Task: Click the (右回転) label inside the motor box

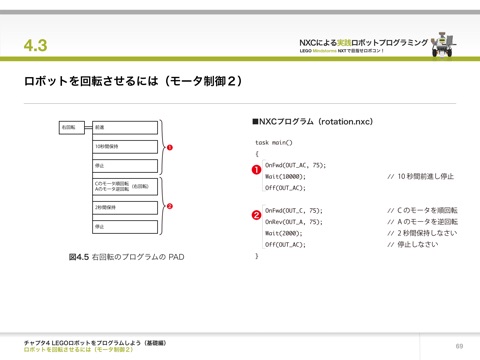Action: [140, 186]
